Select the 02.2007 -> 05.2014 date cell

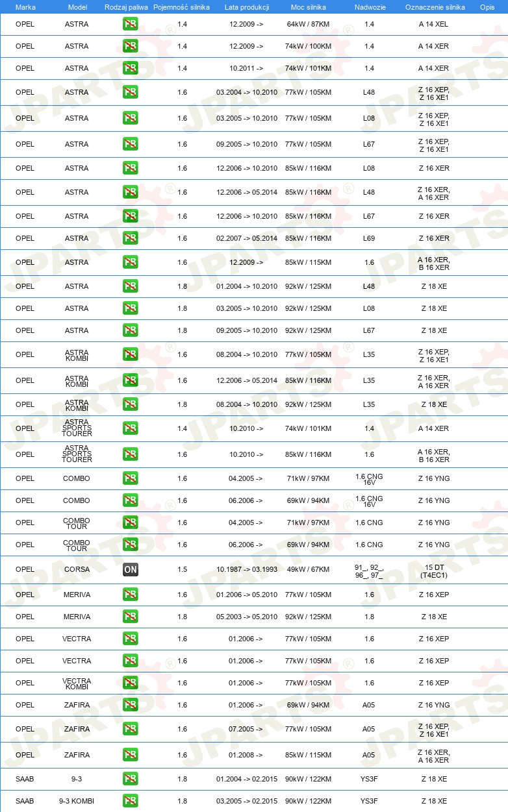(247, 238)
